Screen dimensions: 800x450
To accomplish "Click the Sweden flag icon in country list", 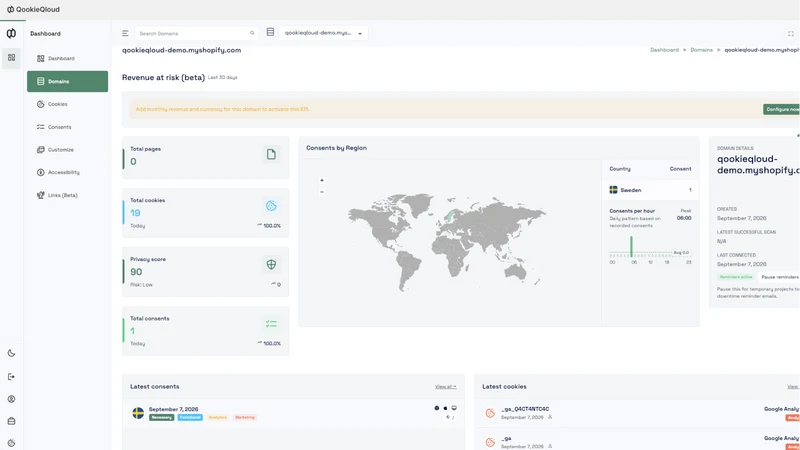I will pyautogui.click(x=613, y=190).
